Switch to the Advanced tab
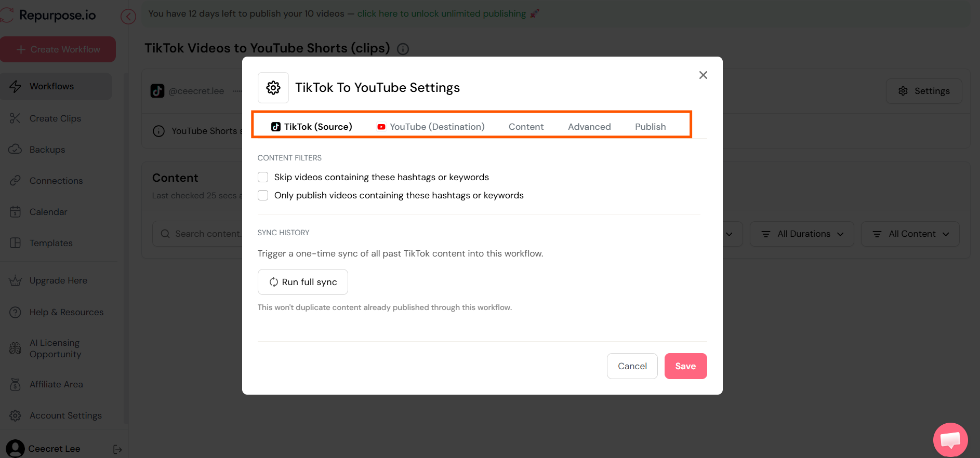The height and width of the screenshot is (458, 980). (x=589, y=127)
